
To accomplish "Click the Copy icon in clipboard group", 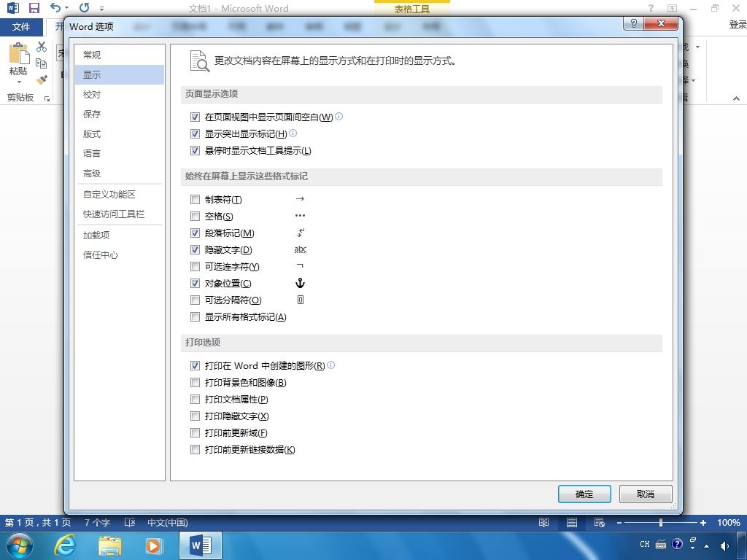I will pos(42,63).
